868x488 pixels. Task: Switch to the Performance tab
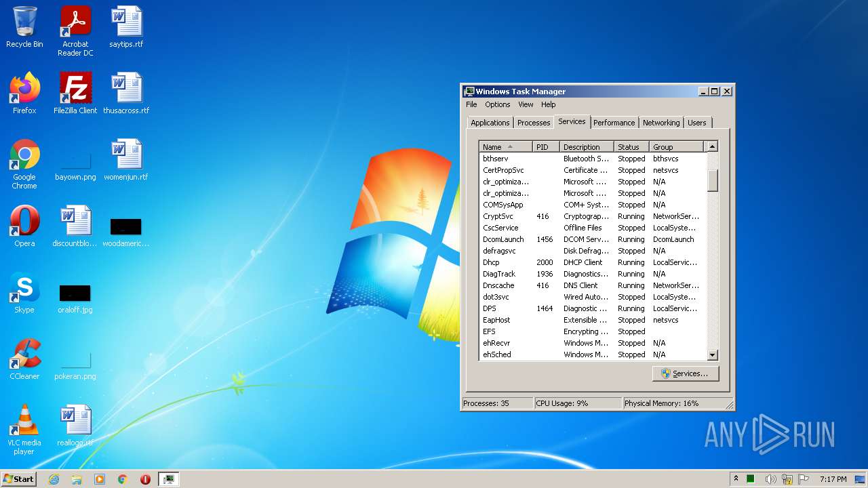click(x=614, y=123)
